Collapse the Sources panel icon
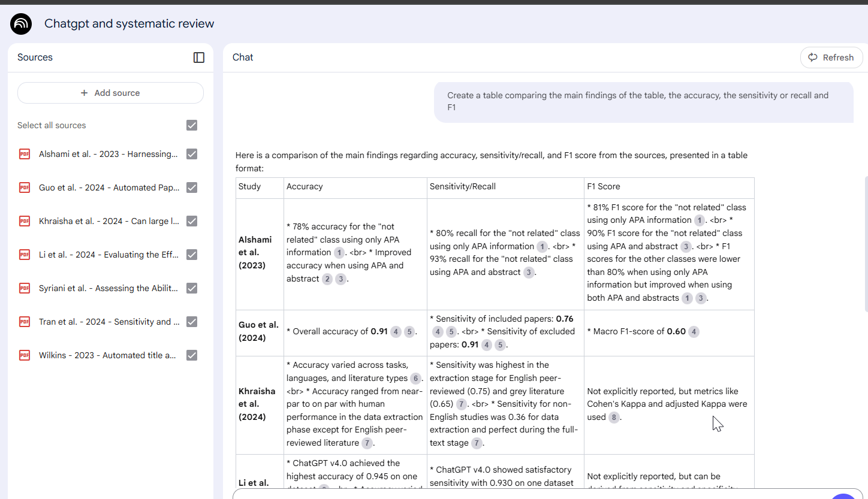The image size is (868, 499). 199,58
